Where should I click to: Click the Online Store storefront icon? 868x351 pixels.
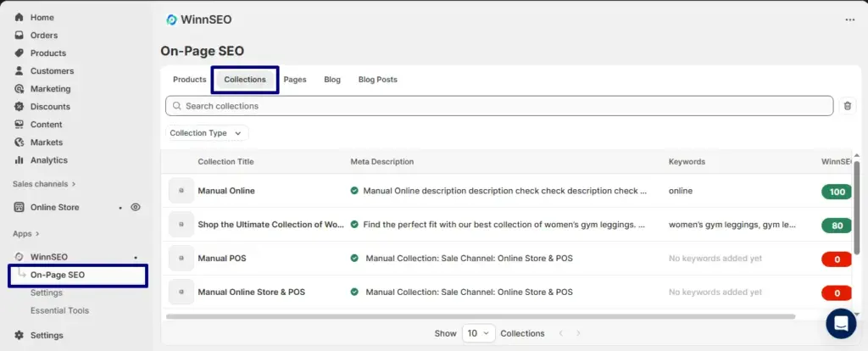pos(19,207)
